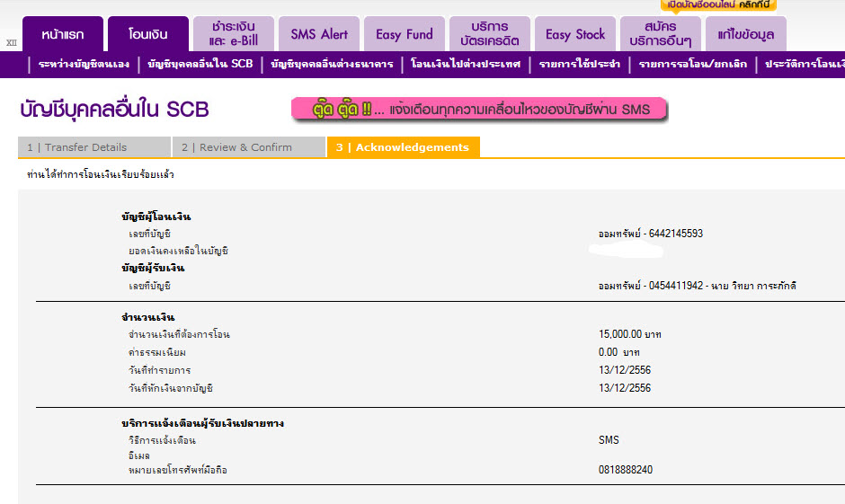The image size is (845, 504).
Task: Select step 3 Acknowledgements
Action: [x=403, y=147]
